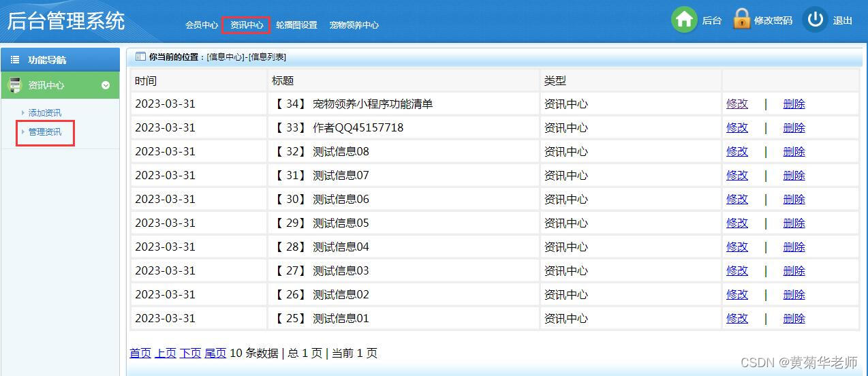This screenshot has width=868, height=376.
Task: Click 修改 for 测试信息05
Action: (737, 223)
